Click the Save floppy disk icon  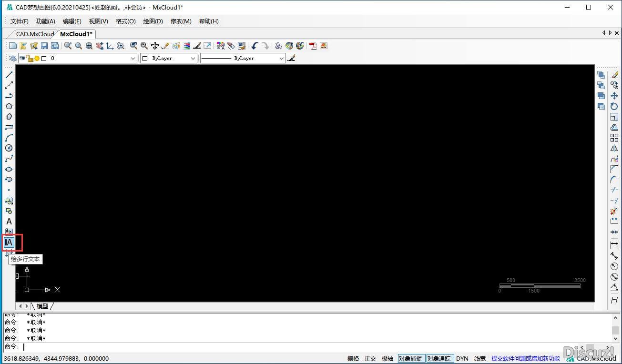44,46
